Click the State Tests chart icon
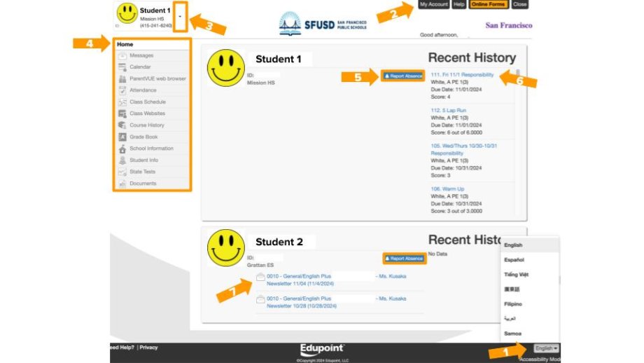 click(x=122, y=172)
